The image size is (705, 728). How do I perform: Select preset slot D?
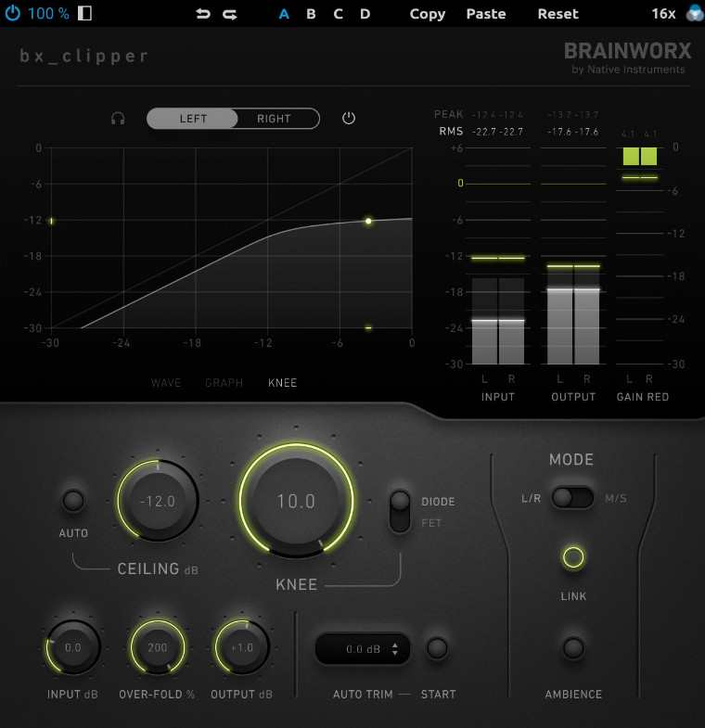(x=365, y=14)
